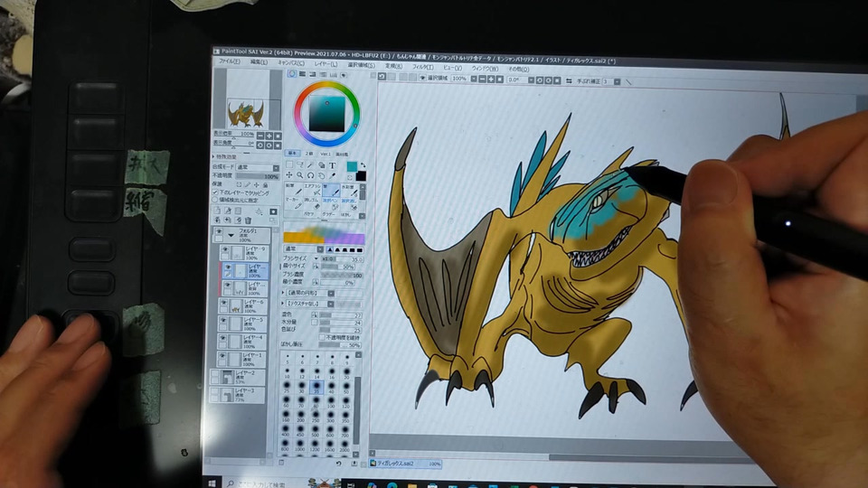Add a layer mask
The height and width of the screenshot is (488, 868).
[x=273, y=211]
